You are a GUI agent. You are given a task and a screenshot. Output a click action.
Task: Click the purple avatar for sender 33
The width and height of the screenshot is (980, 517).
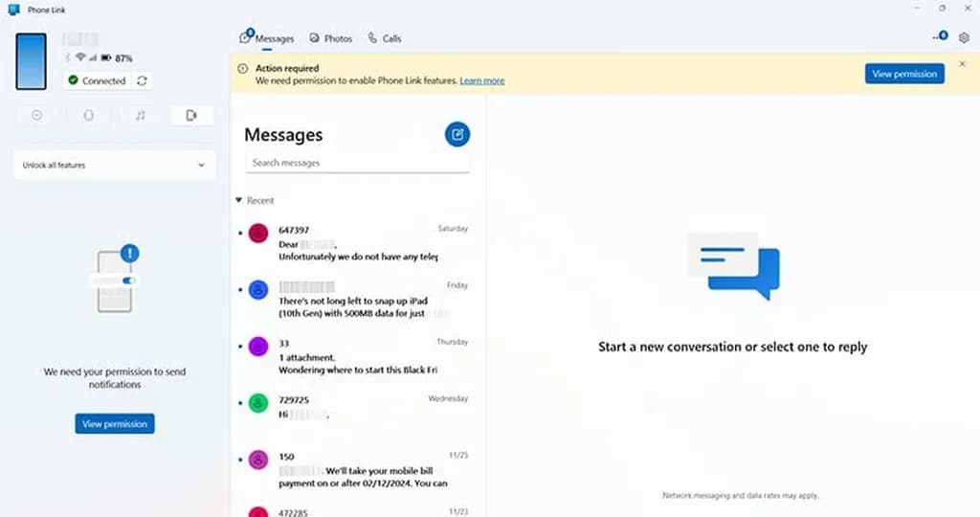[x=257, y=347]
